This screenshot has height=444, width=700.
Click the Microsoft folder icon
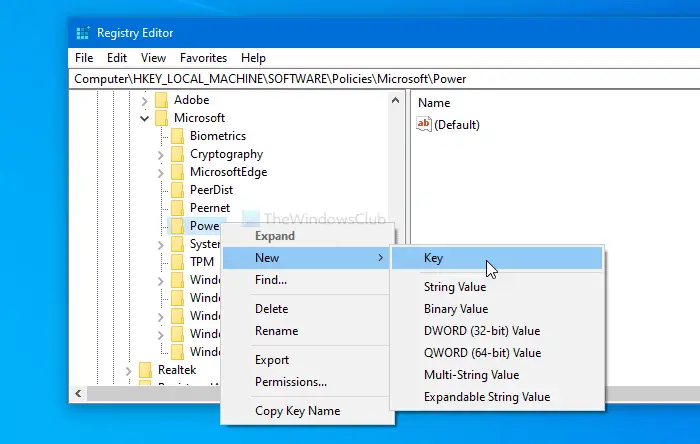[x=161, y=118]
